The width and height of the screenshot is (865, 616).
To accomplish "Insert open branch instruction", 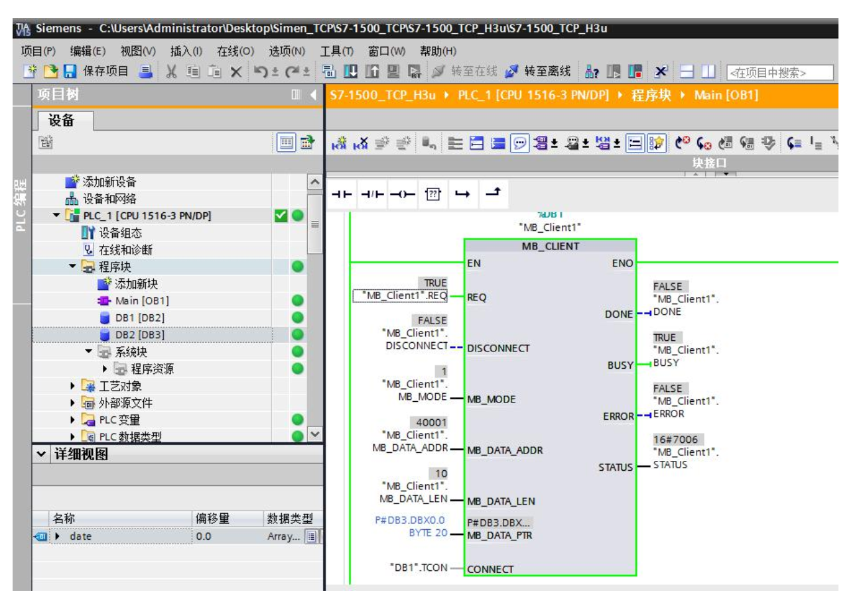I will 462,194.
